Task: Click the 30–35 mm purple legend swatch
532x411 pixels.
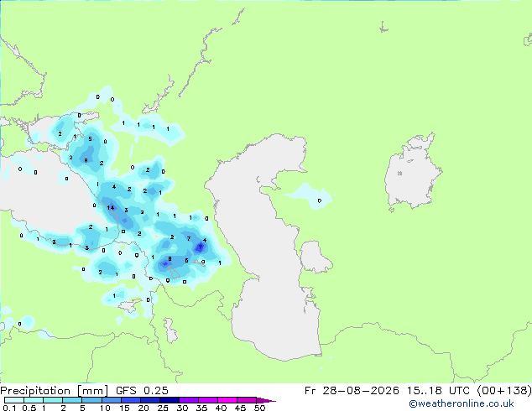Action: 188,400
